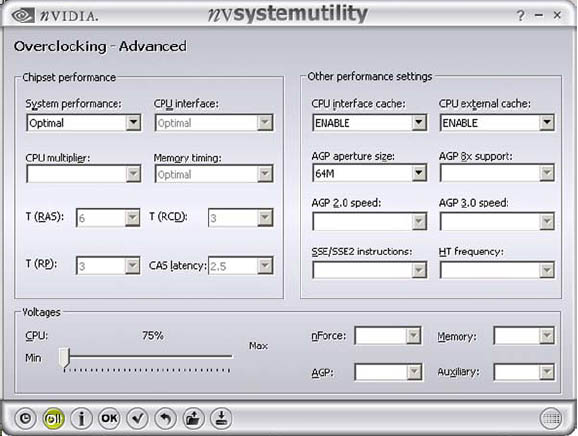This screenshot has height=436, width=578.
Task: Open the System performance dropdown
Action: (84, 123)
